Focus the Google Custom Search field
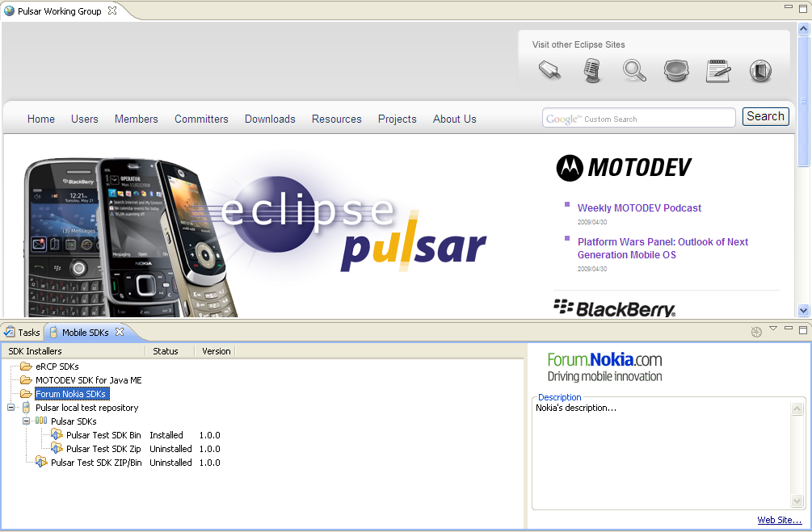The width and height of the screenshot is (812, 532). pyautogui.click(x=639, y=118)
